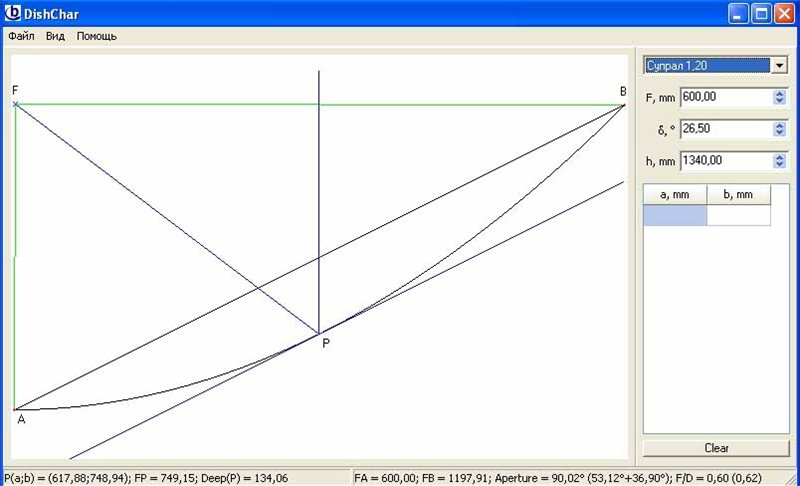Open the Файл menu
Image resolution: width=800 pixels, height=486 pixels.
tap(21, 36)
